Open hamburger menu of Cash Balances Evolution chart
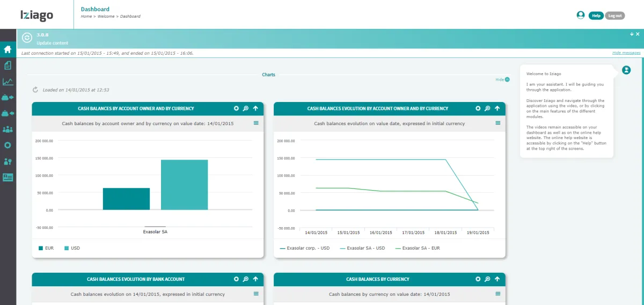The height and width of the screenshot is (305, 644). click(497, 123)
